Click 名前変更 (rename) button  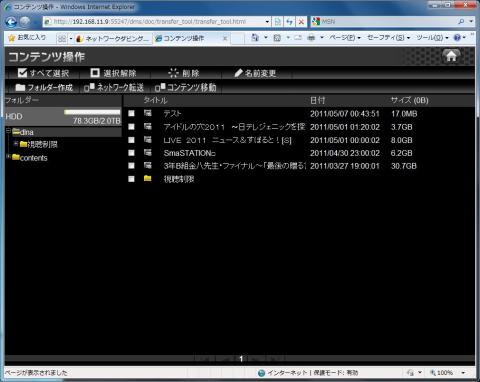click(255, 73)
